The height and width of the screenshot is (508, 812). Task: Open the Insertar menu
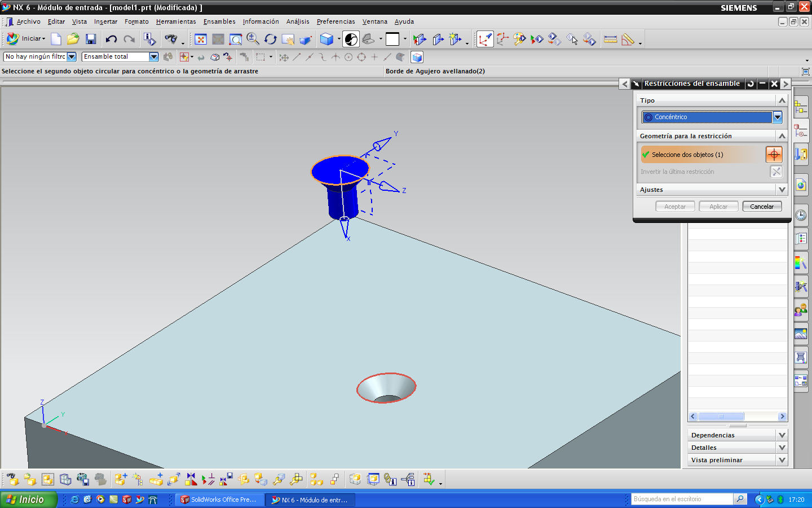click(x=106, y=21)
